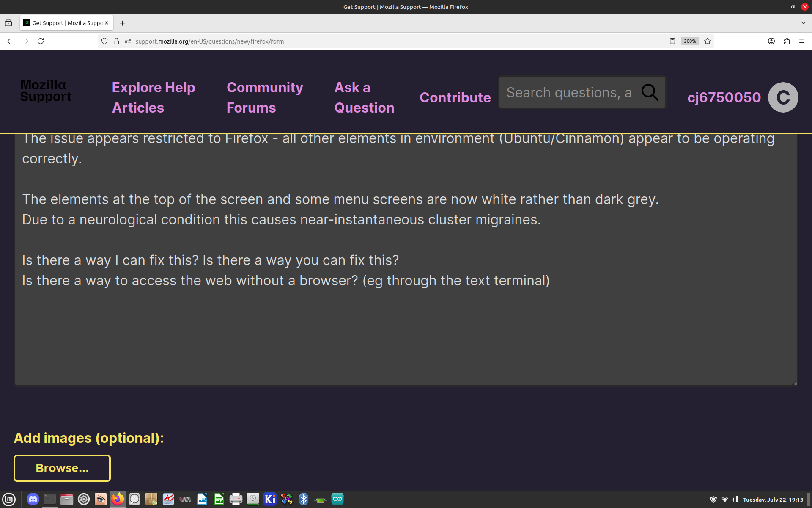Reset the 200% zoom indicator
Image resolution: width=812 pixels, height=508 pixels.
(x=690, y=41)
